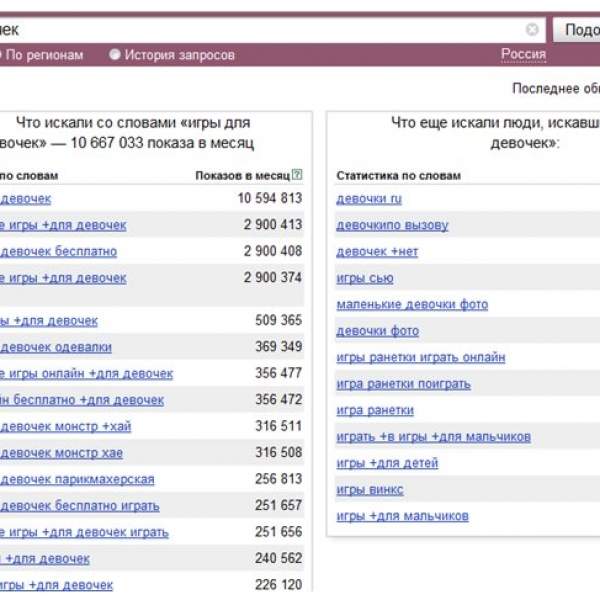Open игры онлайн +для девочек link

point(86,373)
